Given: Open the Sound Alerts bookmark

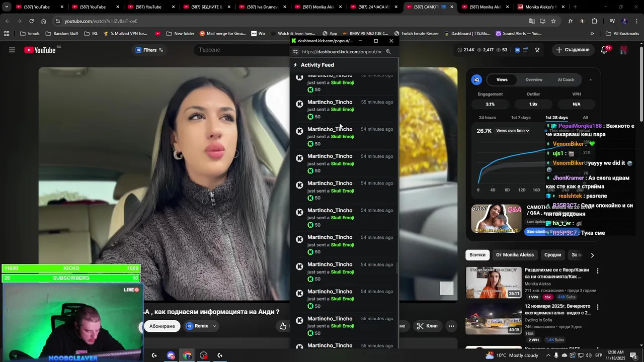Looking at the screenshot, I should [x=518, y=34].
